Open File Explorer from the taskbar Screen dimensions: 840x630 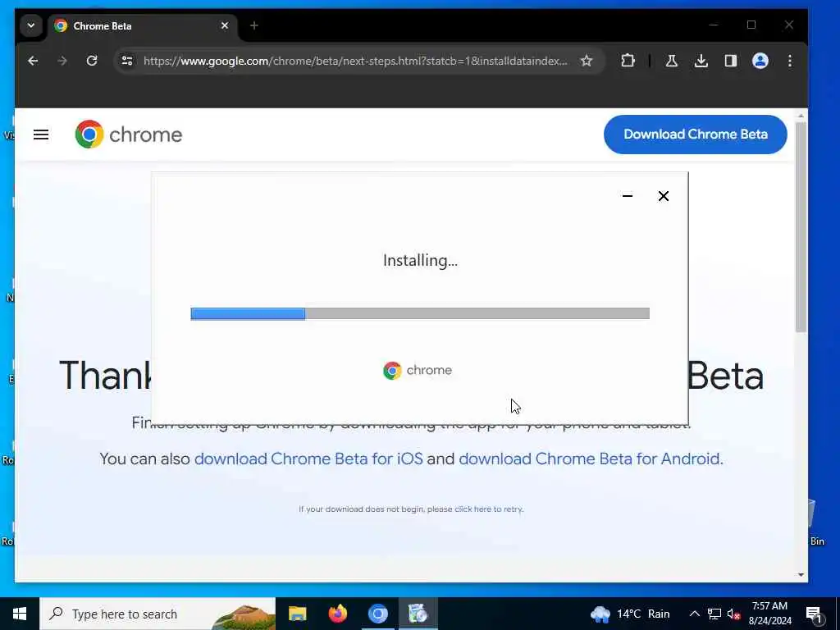pyautogui.click(x=297, y=614)
